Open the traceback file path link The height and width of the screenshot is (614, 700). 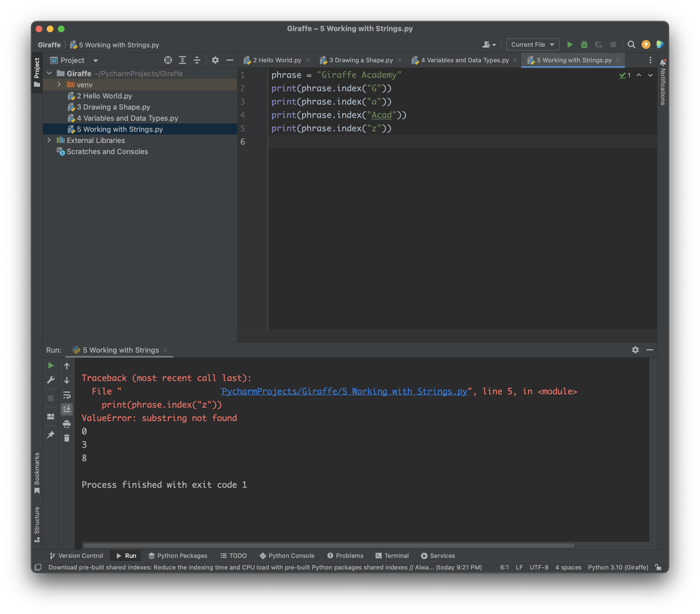(344, 391)
